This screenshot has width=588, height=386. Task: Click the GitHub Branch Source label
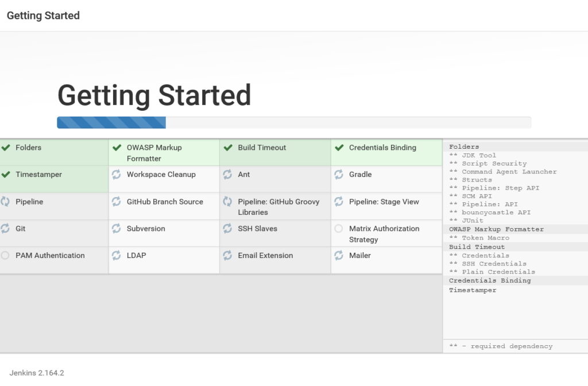[x=165, y=202]
